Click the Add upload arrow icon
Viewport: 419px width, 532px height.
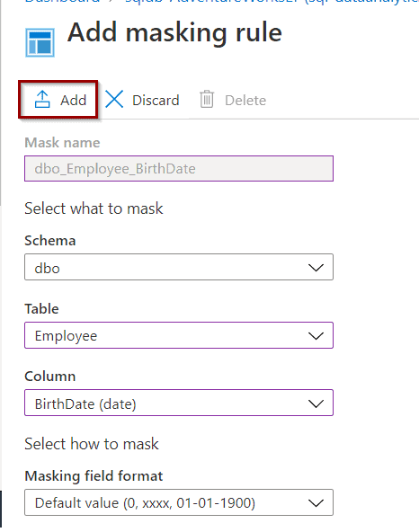tap(42, 100)
